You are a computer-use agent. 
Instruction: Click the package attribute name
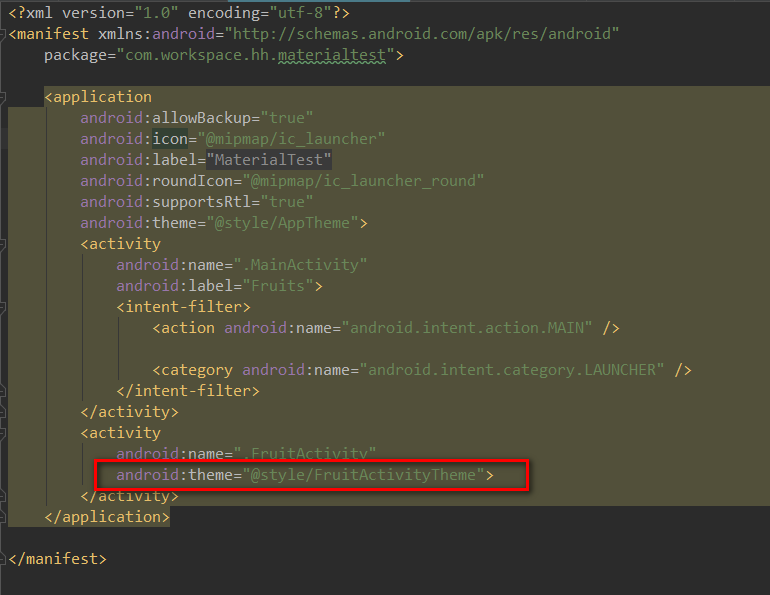pos(76,55)
